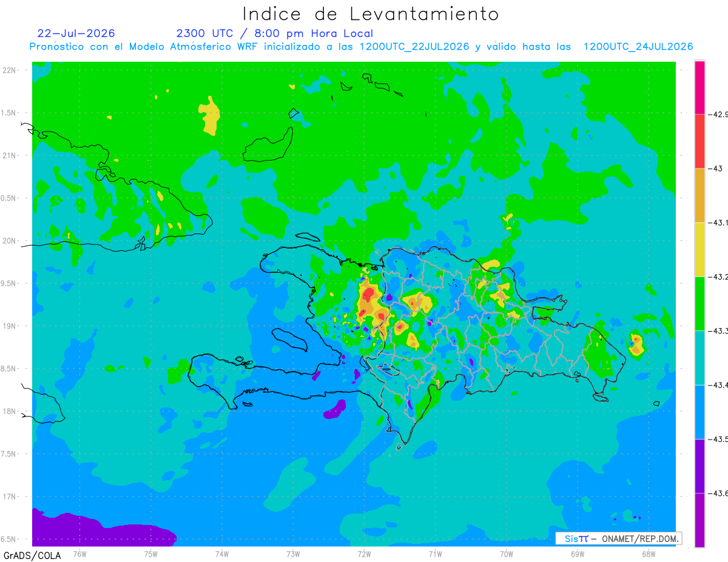
Task: Click the legend value "-43.2"
Action: tap(718, 276)
